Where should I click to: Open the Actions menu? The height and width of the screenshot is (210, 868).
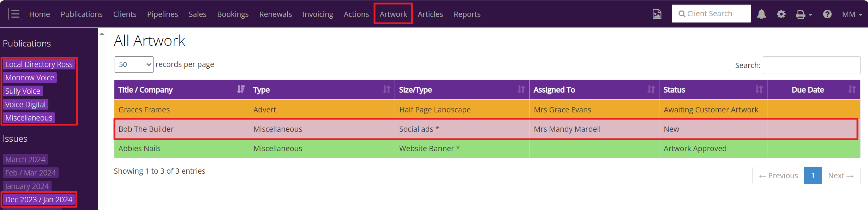356,14
